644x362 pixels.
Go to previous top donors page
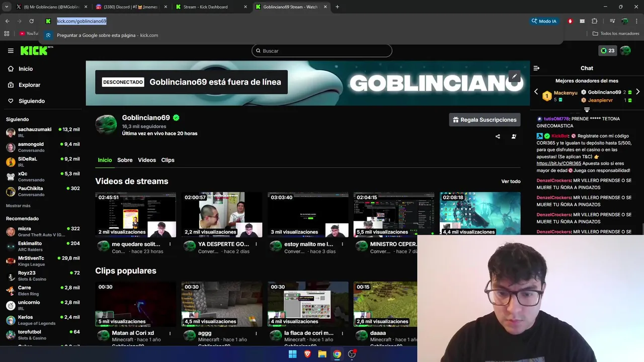pyautogui.click(x=536, y=92)
